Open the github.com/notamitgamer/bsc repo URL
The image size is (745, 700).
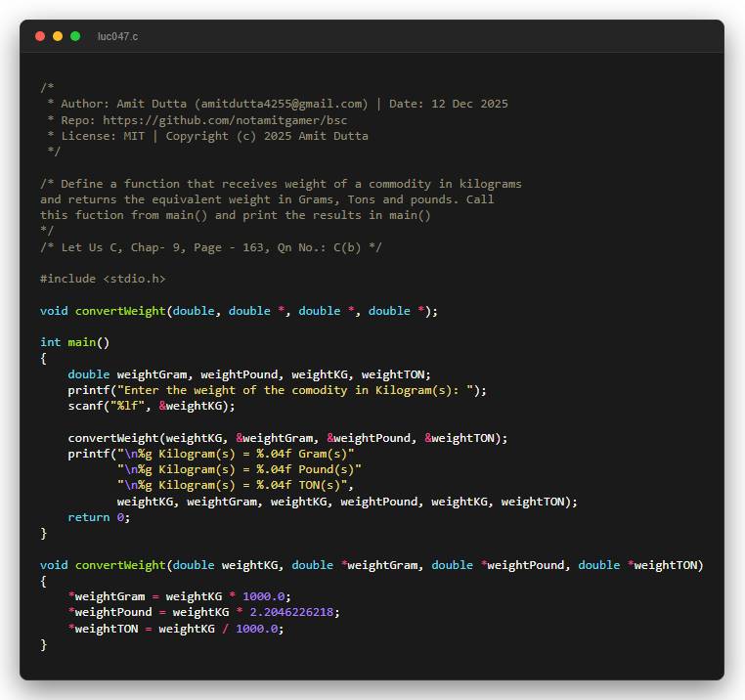pos(225,120)
